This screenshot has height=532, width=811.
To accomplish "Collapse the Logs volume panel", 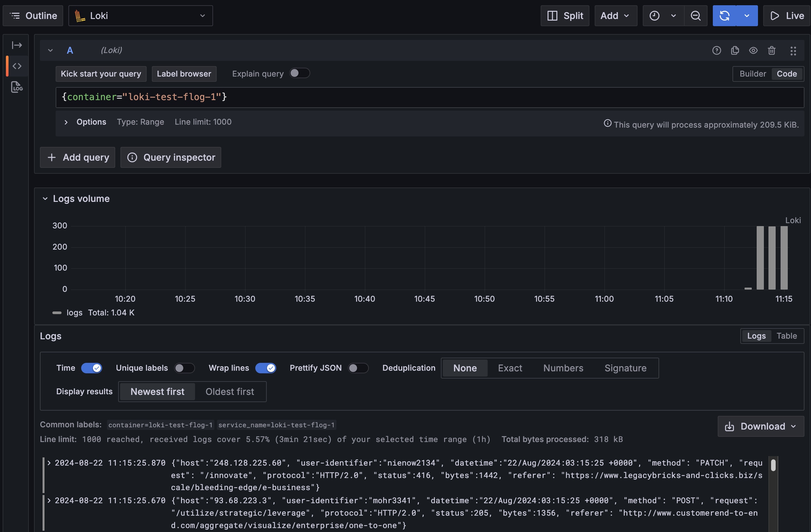I will [x=45, y=199].
